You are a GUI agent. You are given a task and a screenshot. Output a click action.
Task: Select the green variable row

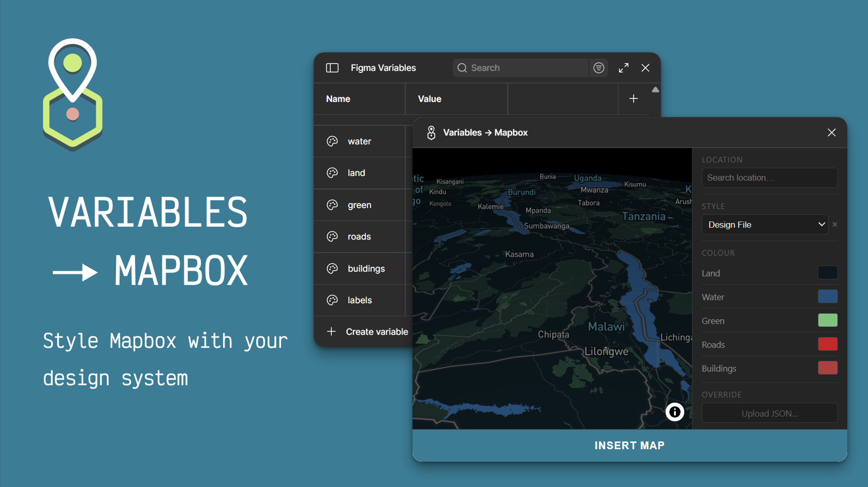coord(363,205)
